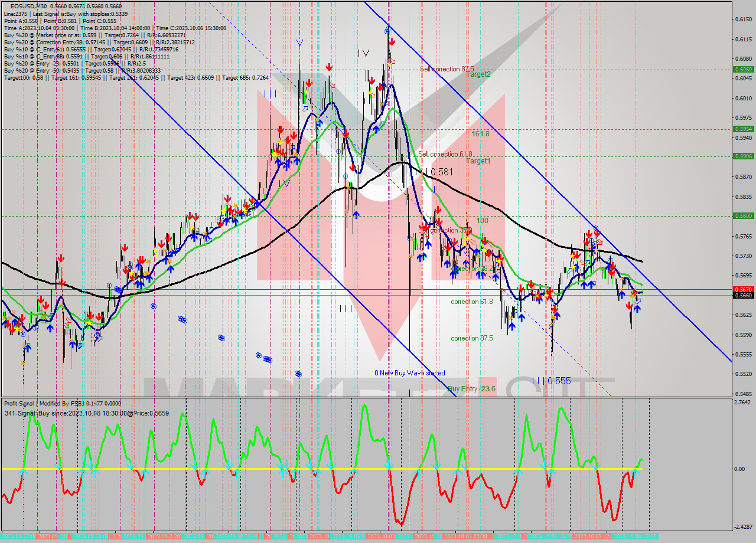
Task: Select the circled signal icon at the wave IV top
Action: pyautogui.click(x=386, y=30)
